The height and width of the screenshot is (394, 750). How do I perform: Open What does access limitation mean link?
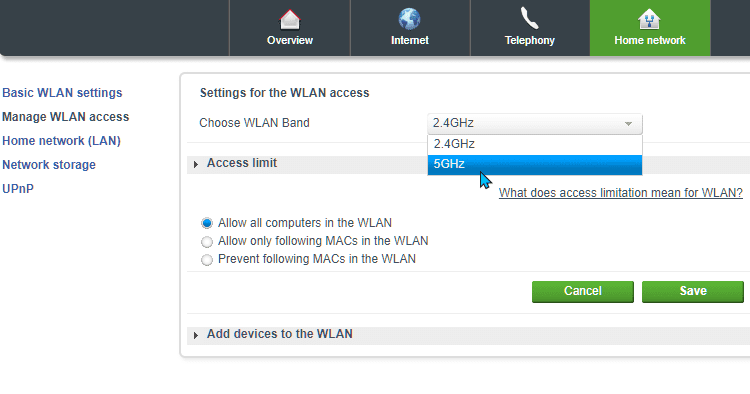620,193
